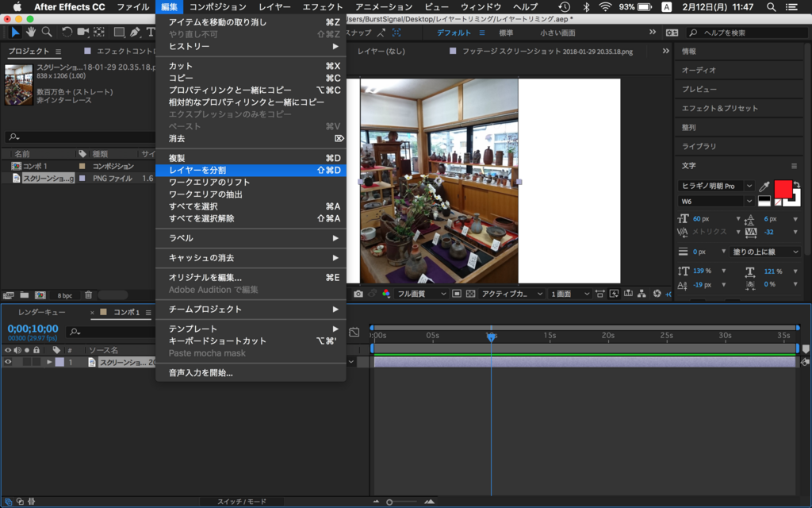The width and height of the screenshot is (812, 508).
Task: Switch to the 標準 workspace
Action: (x=506, y=33)
